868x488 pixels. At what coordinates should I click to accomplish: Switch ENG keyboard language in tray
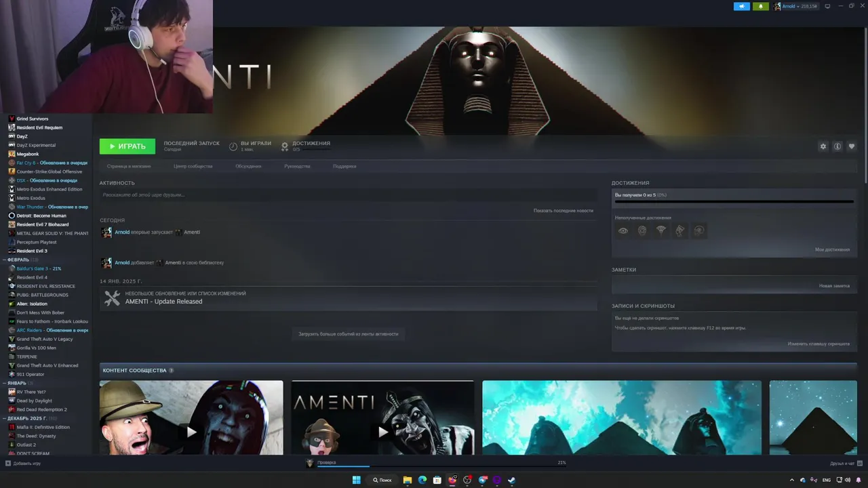coord(827,480)
